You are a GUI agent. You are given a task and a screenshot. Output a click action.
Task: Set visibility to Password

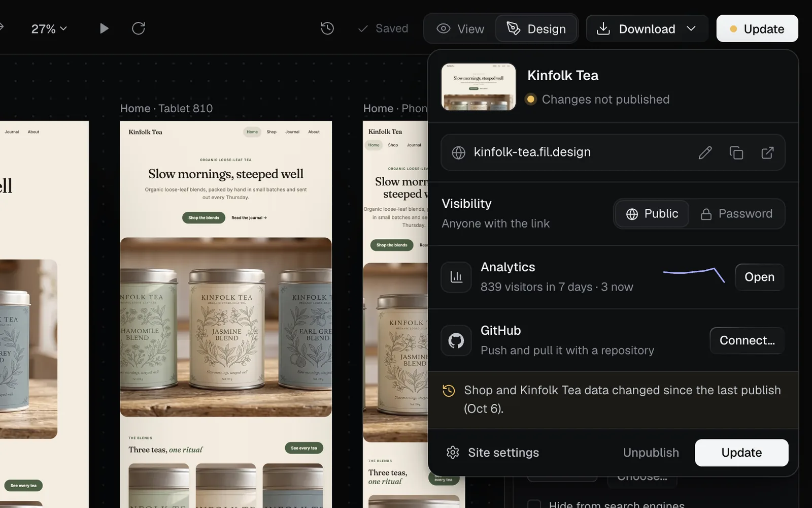pyautogui.click(x=736, y=214)
